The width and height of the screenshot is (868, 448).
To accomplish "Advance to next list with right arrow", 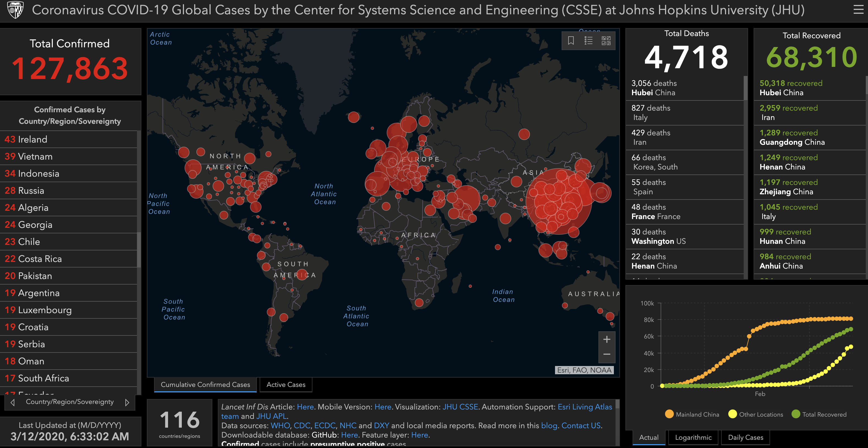I will (127, 403).
